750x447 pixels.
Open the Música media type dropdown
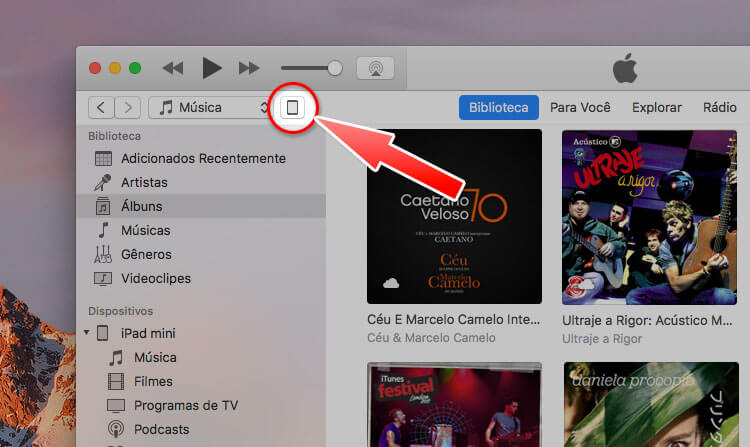(x=208, y=108)
